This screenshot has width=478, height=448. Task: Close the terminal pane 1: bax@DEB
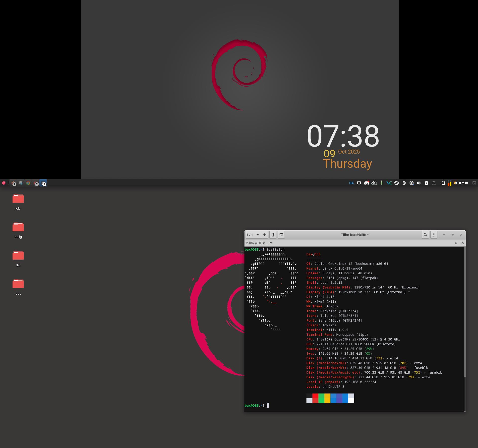463,243
